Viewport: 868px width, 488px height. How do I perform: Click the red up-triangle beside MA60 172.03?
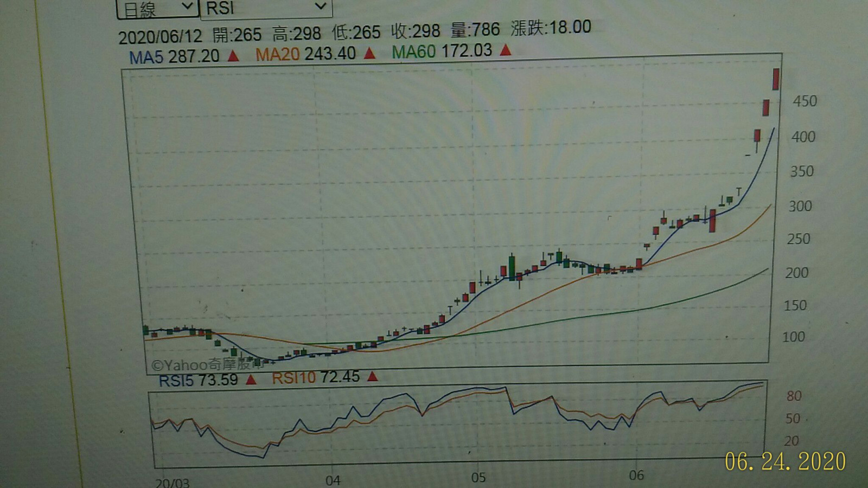[506, 50]
